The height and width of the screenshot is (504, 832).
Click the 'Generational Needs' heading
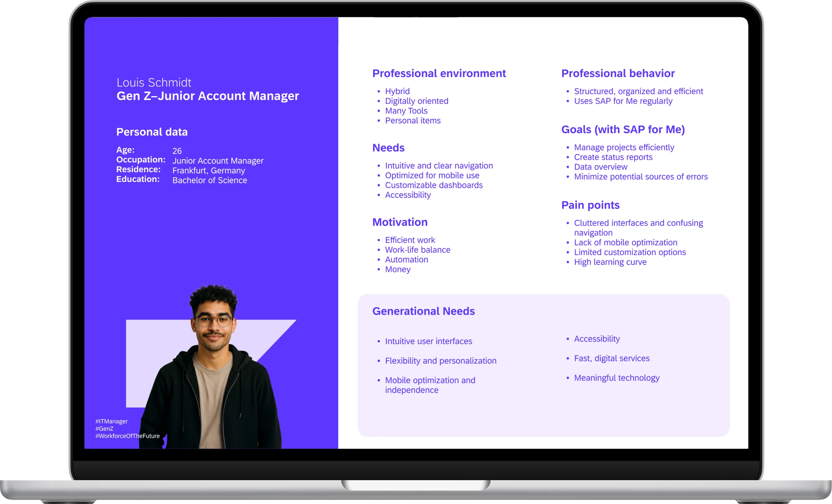click(423, 311)
